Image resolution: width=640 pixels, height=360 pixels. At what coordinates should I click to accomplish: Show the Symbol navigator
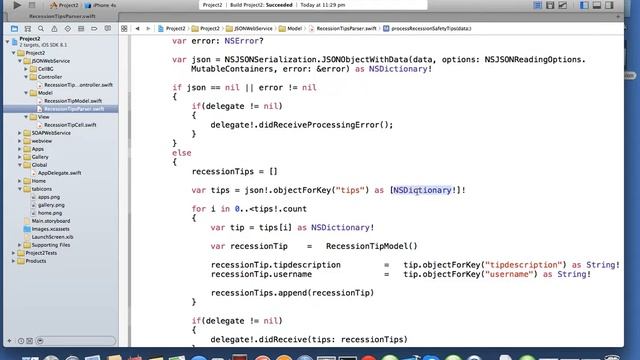pyautogui.click(x=28, y=29)
